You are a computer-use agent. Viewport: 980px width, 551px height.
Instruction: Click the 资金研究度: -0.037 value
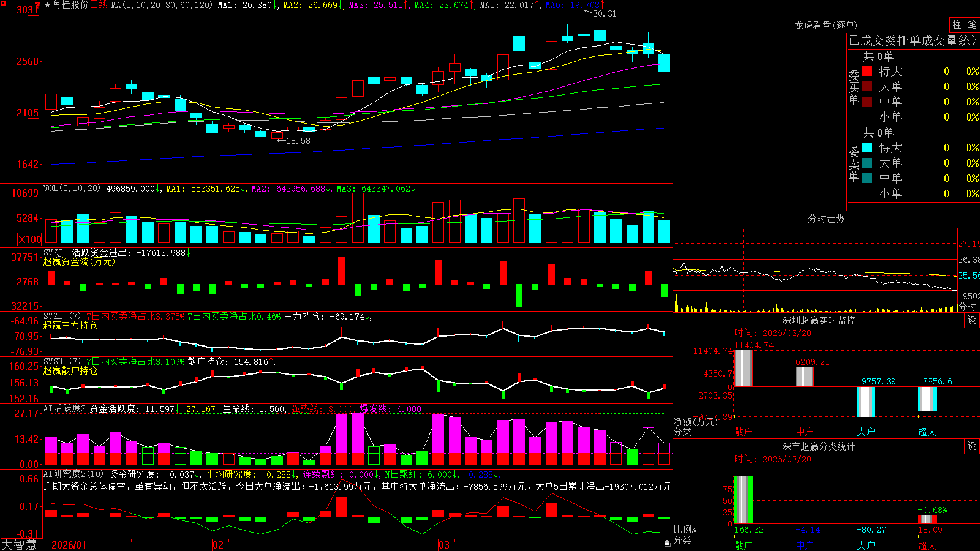155,474
